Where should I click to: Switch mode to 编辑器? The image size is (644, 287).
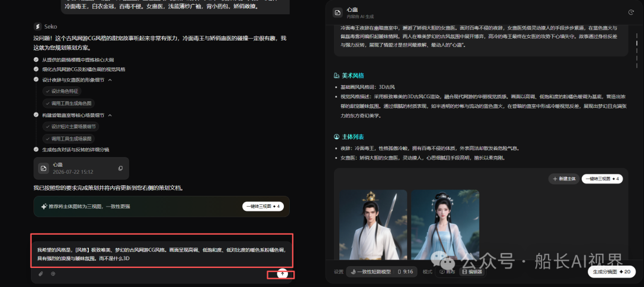[x=472, y=272]
